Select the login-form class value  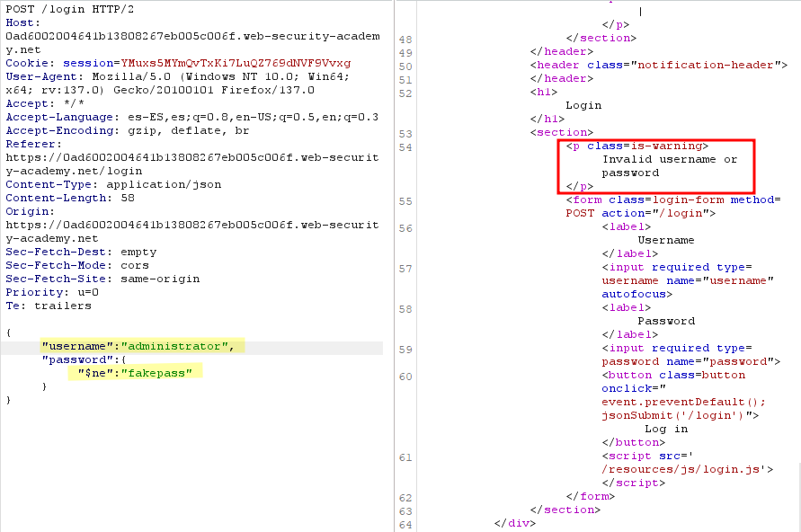coord(688,199)
